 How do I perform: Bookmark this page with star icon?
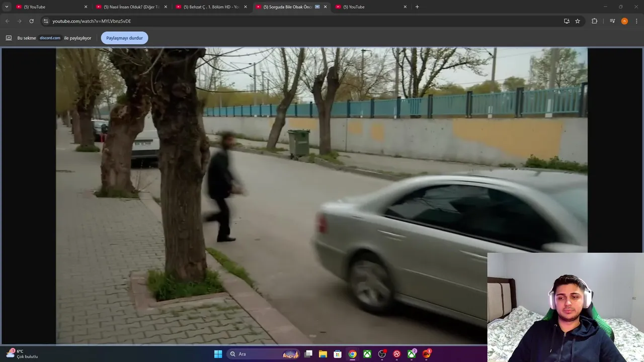(578, 21)
